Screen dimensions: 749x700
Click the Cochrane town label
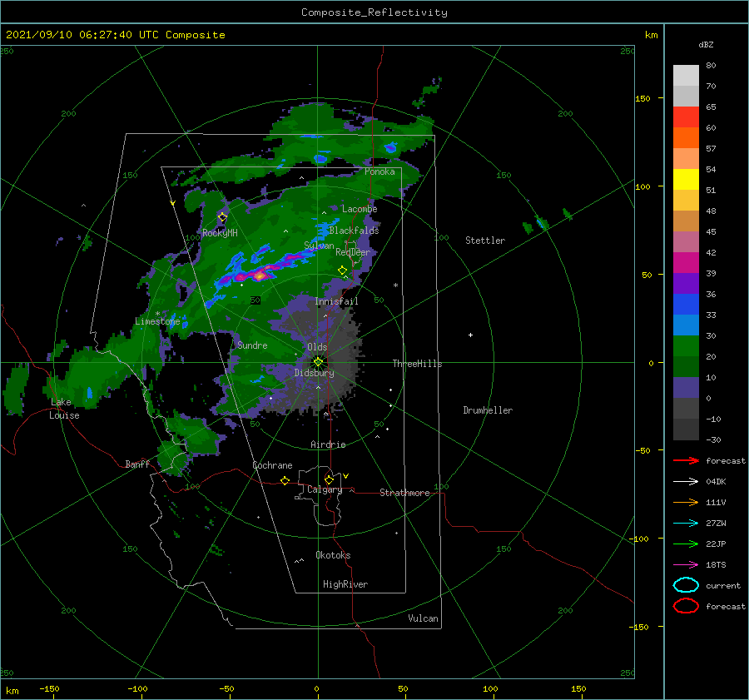pos(272,465)
